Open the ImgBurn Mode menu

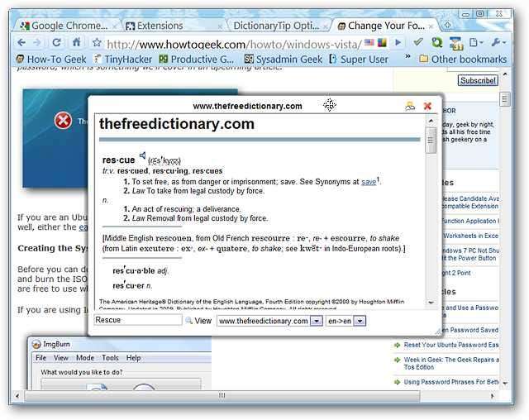pos(85,358)
